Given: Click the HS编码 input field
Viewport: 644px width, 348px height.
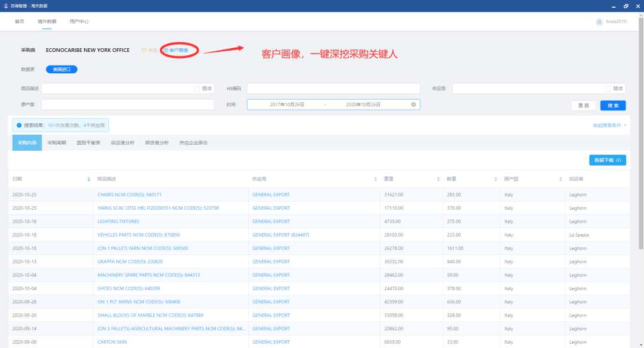Looking at the screenshot, I should [333, 89].
